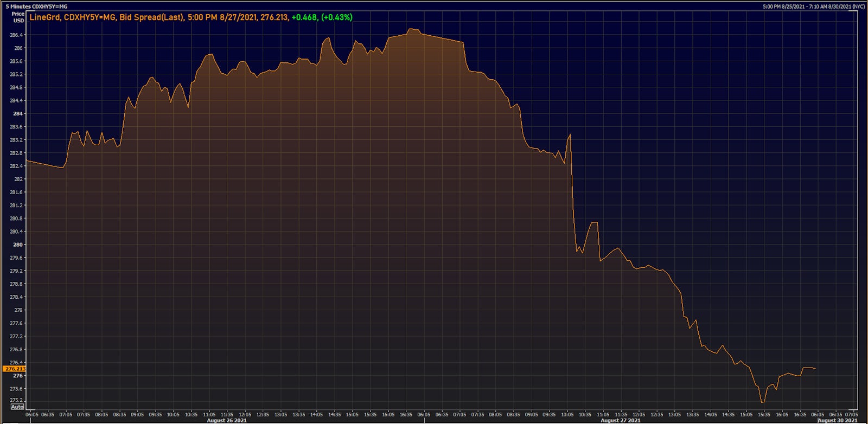Click the 15:35 time label on August 27
This screenshot has height=424, width=868.
pos(764,414)
